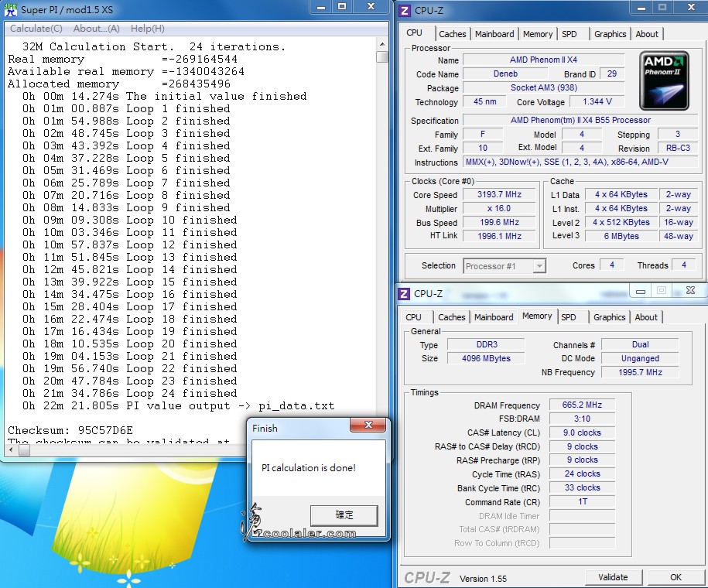The image size is (708, 588).
Task: Click the Command Rate value 1T
Action: (582, 502)
